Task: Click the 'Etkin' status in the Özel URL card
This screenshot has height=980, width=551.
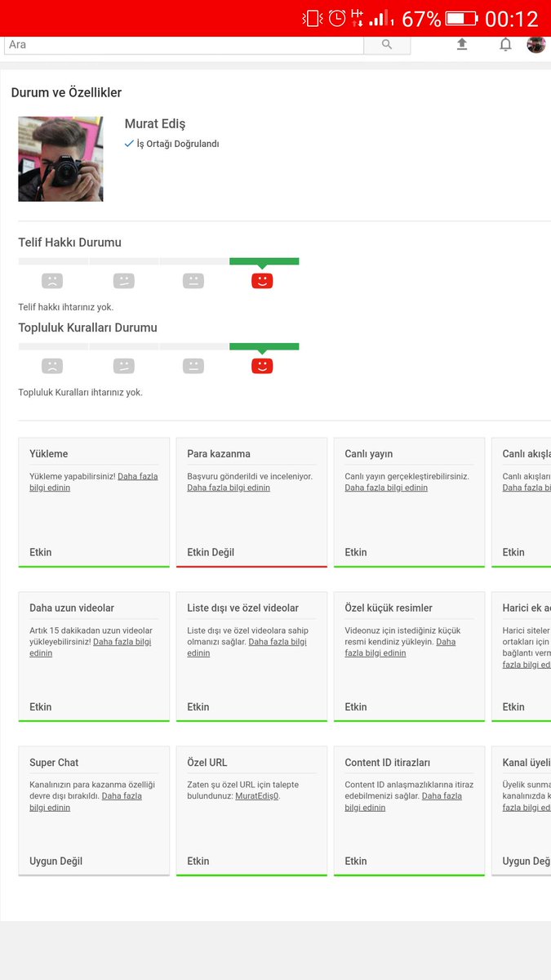Action: (x=198, y=862)
